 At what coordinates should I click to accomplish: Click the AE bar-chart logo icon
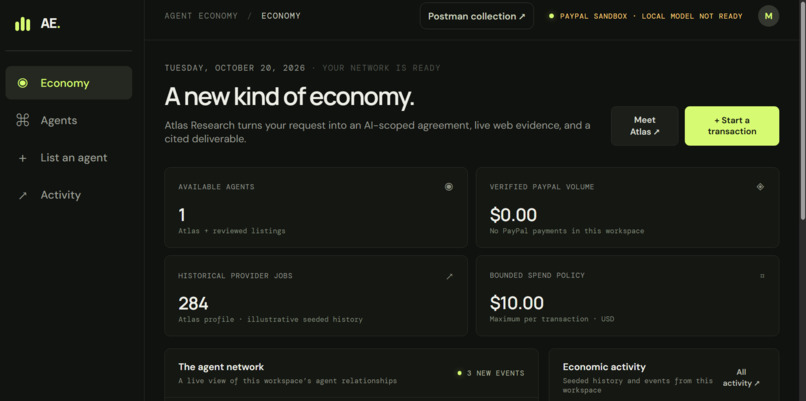[23, 24]
